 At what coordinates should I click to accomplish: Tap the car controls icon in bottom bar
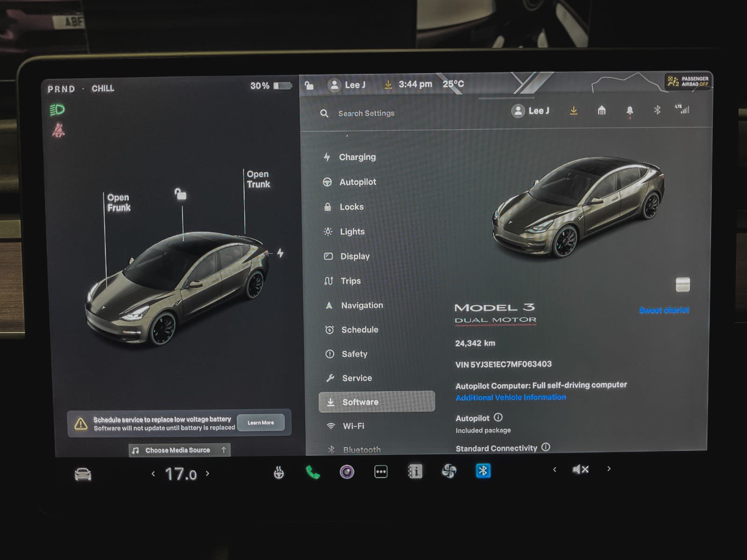[x=83, y=474]
